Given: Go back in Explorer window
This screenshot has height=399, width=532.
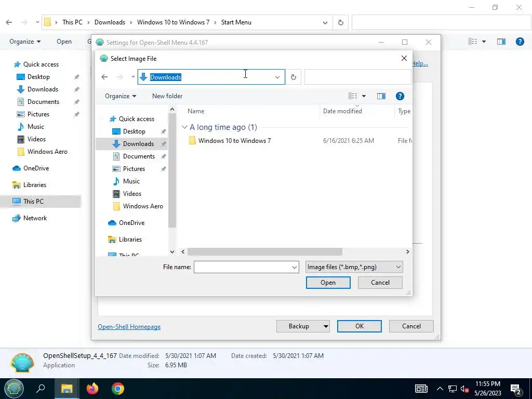Looking at the screenshot, I should pos(9,22).
